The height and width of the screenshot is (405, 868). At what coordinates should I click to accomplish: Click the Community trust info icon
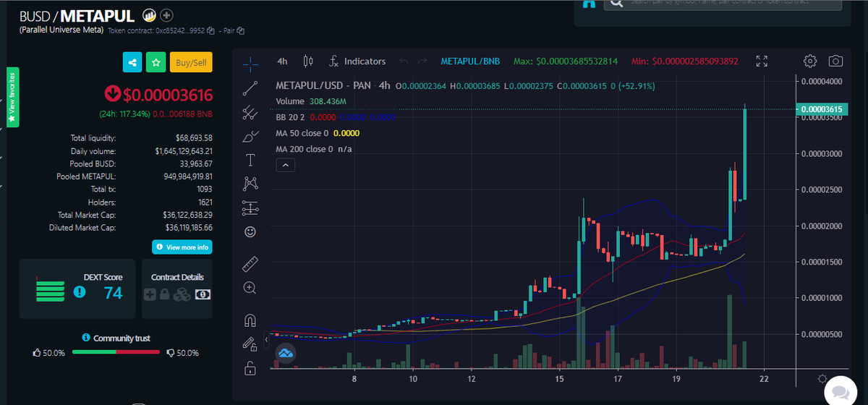click(x=86, y=338)
